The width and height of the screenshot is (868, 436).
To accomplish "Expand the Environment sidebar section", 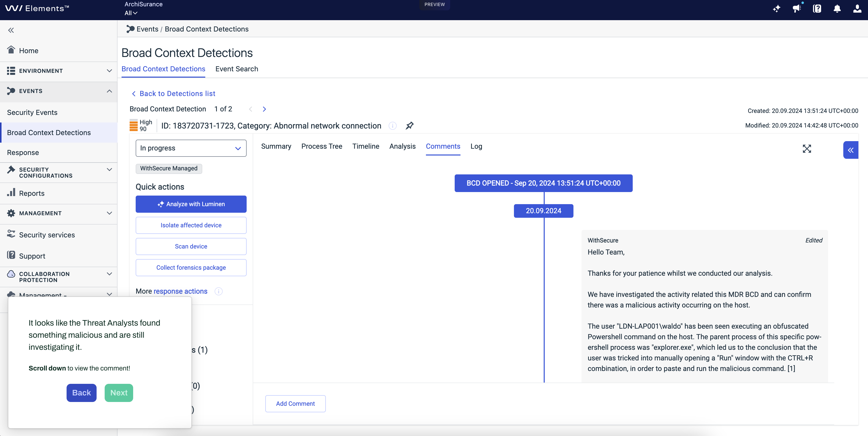I will pos(59,71).
